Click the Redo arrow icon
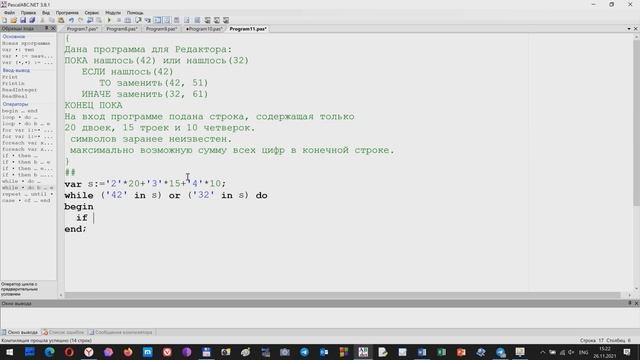Image resolution: width=640 pixels, height=360 pixels. point(80,20)
